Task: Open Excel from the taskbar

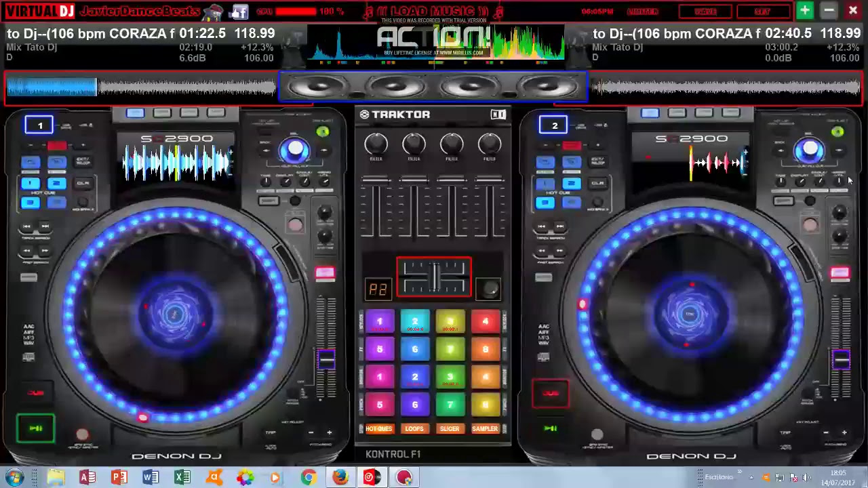Action: pos(182,477)
